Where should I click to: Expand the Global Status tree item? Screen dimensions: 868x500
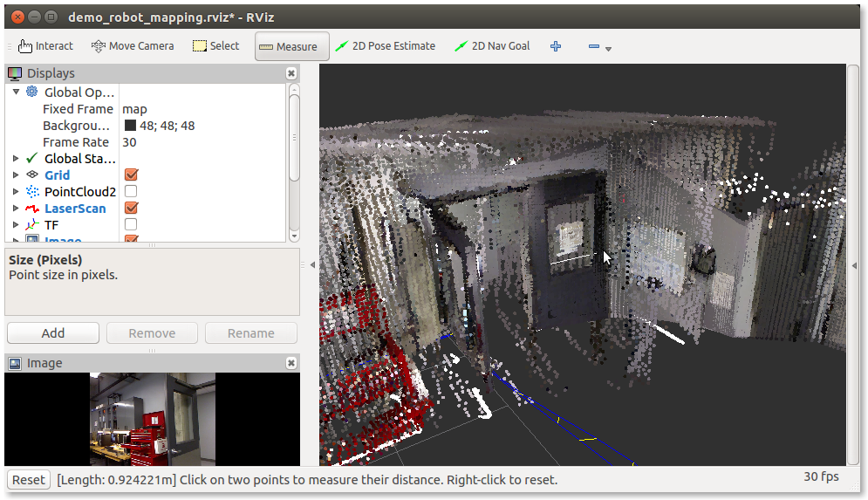pos(16,159)
